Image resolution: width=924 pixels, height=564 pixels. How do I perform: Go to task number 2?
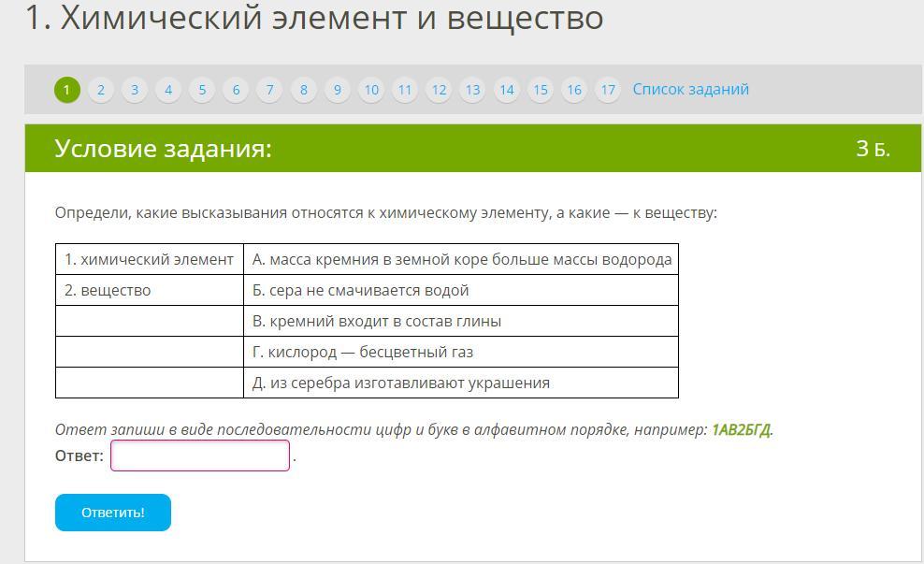tap(101, 90)
